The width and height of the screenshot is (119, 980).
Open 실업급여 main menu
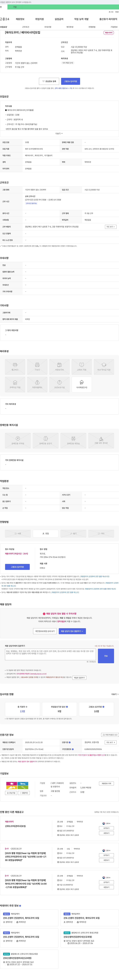pos(59,19)
